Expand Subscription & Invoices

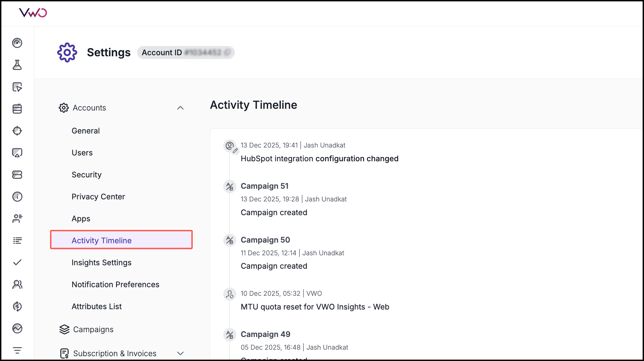pyautogui.click(x=180, y=353)
